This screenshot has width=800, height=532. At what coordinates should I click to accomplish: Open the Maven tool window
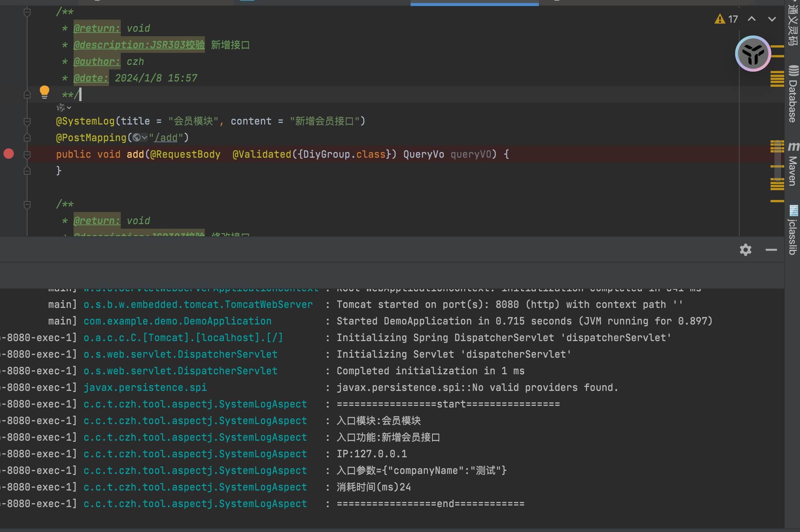(793, 164)
